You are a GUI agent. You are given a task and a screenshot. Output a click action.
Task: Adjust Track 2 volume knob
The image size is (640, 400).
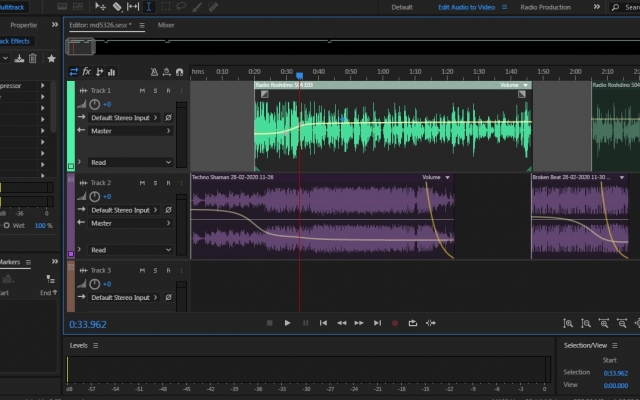95,197
